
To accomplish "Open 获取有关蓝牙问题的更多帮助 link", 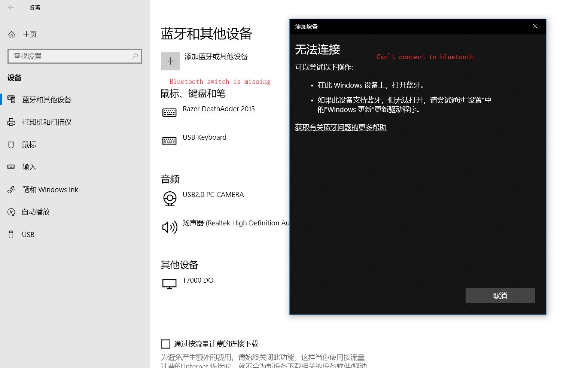I will (341, 127).
